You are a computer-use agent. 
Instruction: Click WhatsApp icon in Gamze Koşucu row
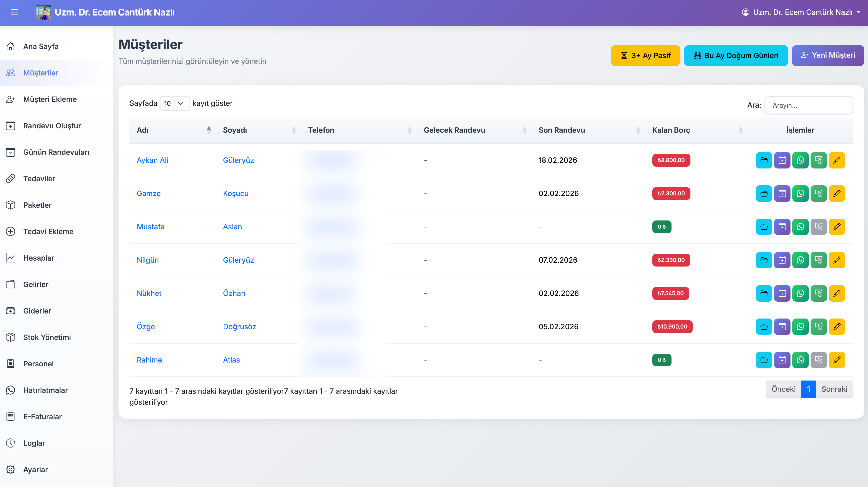coord(800,193)
